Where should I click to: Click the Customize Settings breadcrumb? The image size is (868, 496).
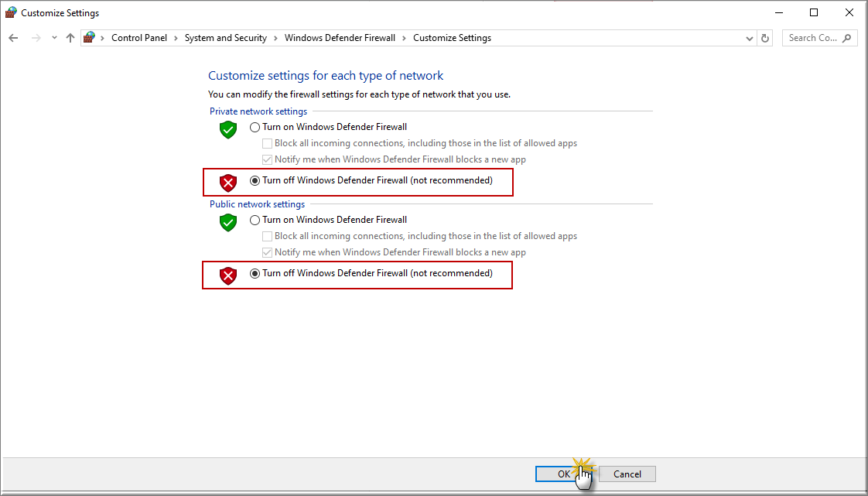point(453,38)
